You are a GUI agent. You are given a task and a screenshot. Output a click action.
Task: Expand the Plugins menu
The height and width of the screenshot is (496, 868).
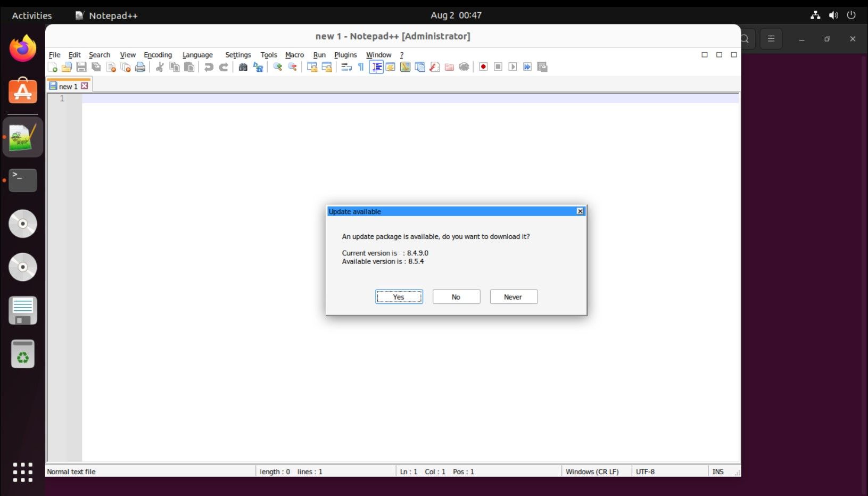coord(345,55)
